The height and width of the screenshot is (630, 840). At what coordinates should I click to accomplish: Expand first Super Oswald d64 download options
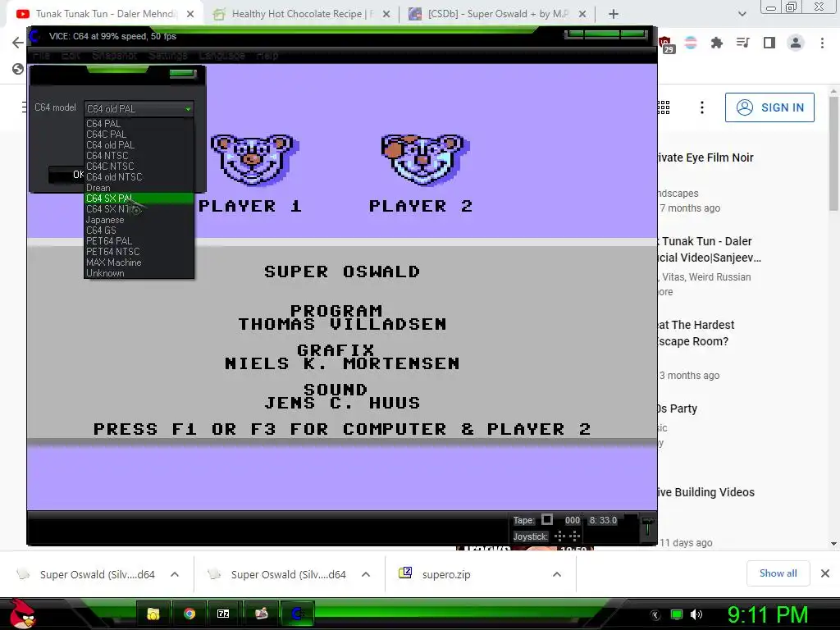pyautogui.click(x=175, y=574)
